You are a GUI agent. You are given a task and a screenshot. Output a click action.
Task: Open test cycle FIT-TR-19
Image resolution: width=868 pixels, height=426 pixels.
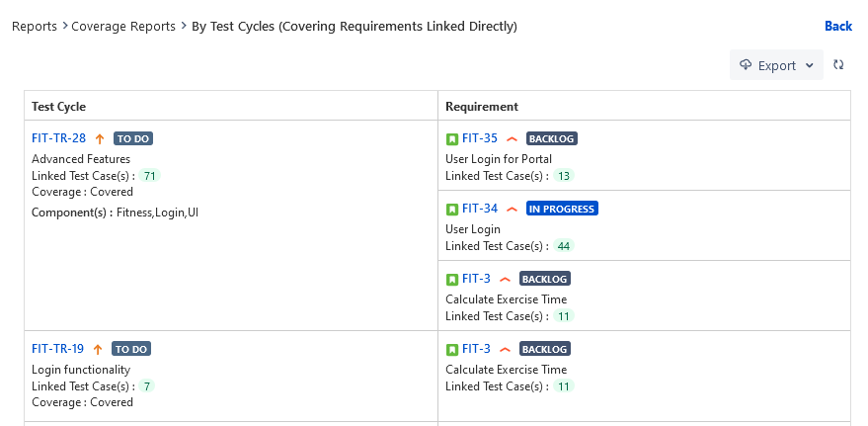tap(57, 349)
